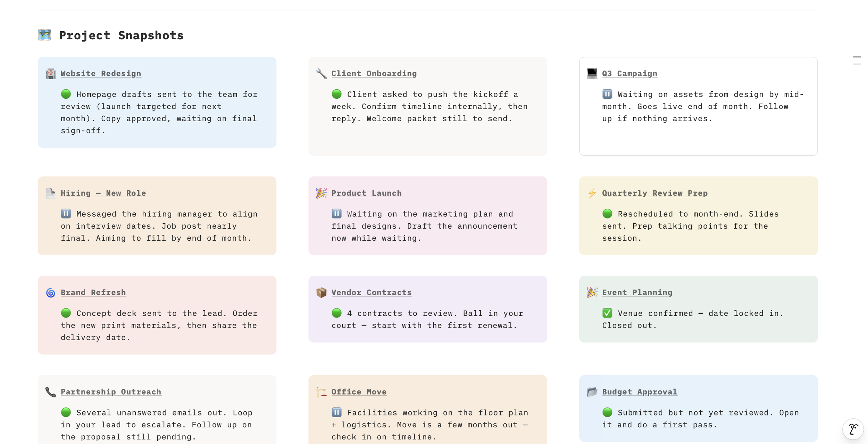Click the document icon beside Hiring — New Role
Screen dimensions: 868x444
51,193
